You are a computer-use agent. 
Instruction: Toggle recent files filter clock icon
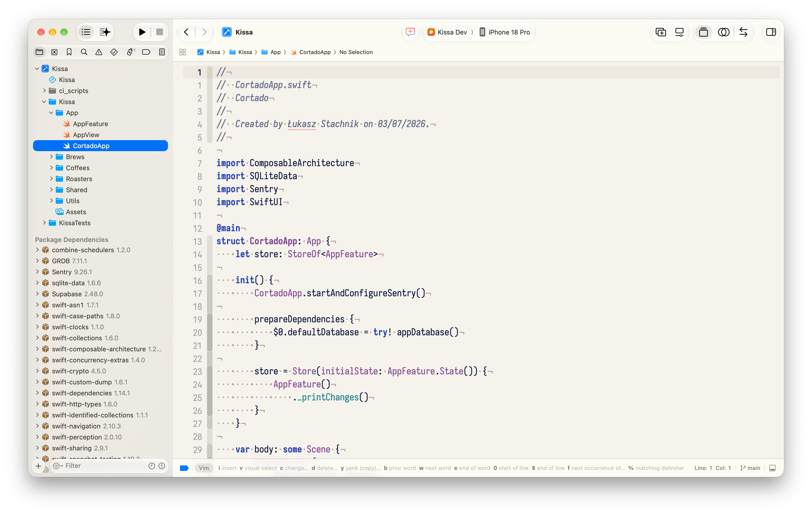(152, 466)
